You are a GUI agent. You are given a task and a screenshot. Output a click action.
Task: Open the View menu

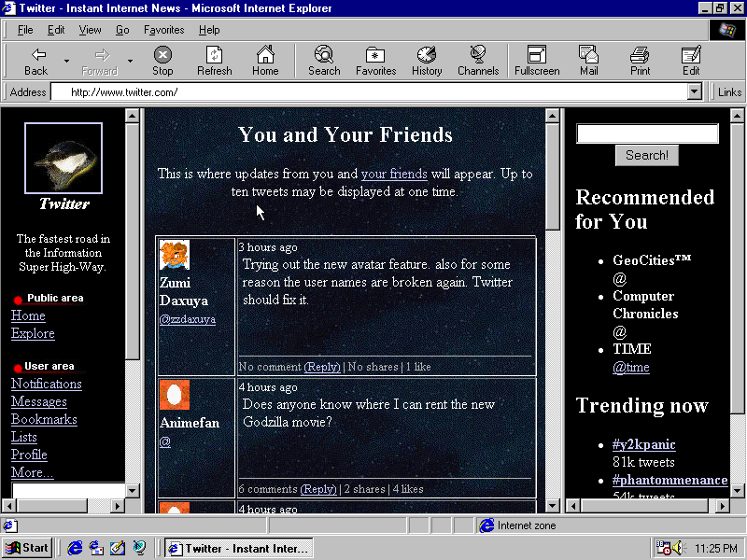[90, 30]
